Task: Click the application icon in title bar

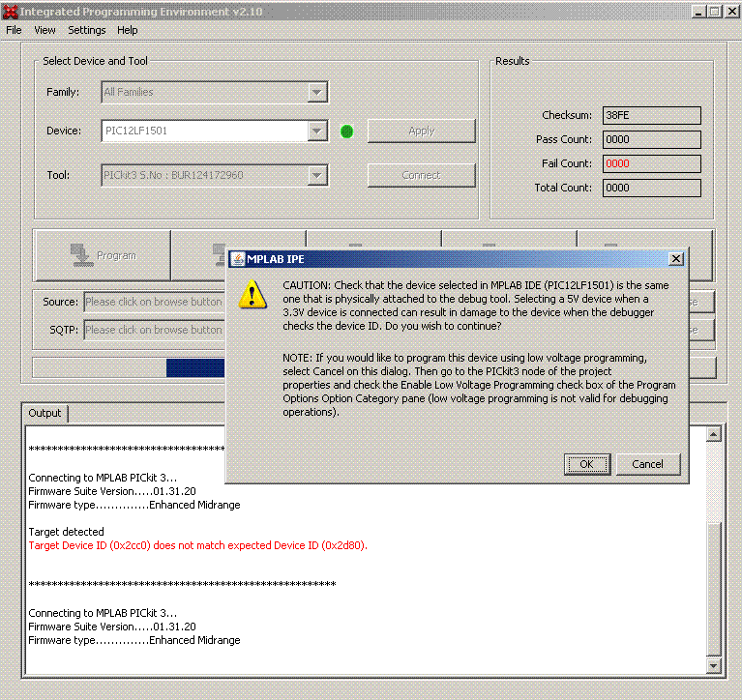Action: pos(10,12)
